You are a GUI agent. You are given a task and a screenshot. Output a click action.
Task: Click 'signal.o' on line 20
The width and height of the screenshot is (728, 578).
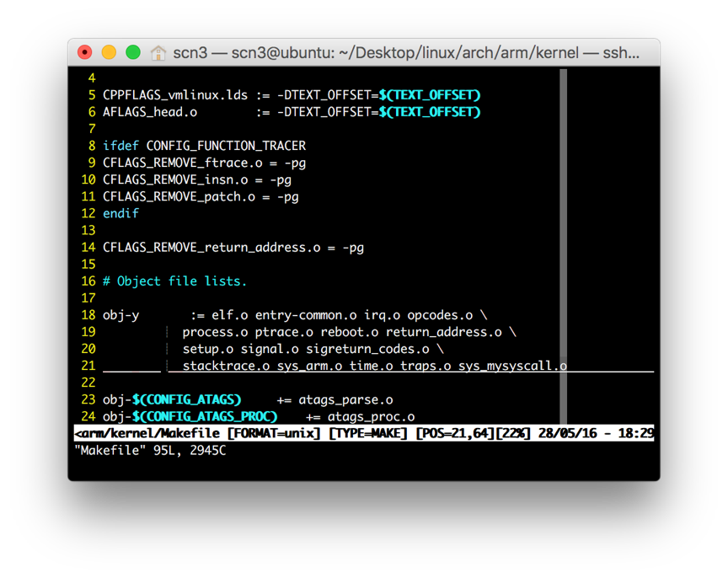pos(270,349)
